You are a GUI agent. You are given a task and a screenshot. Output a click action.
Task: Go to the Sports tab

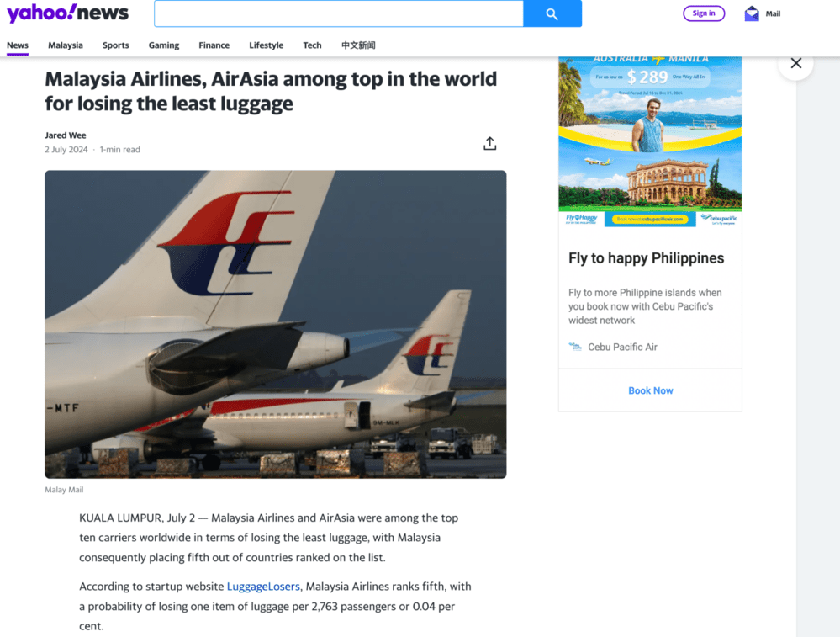click(x=116, y=45)
